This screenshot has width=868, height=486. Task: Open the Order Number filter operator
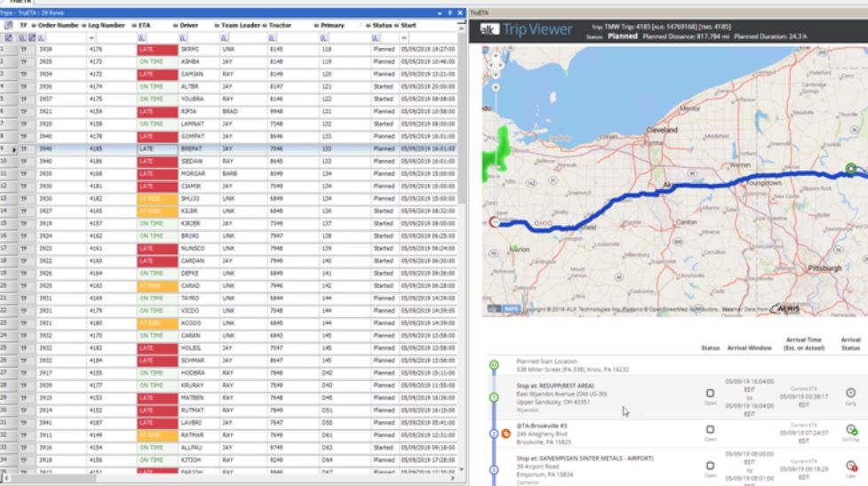click(42, 37)
